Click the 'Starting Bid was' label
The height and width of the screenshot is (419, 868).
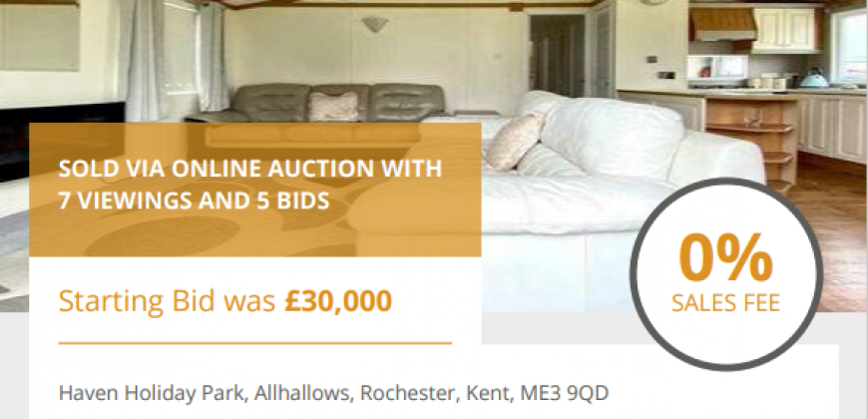pos(167,301)
